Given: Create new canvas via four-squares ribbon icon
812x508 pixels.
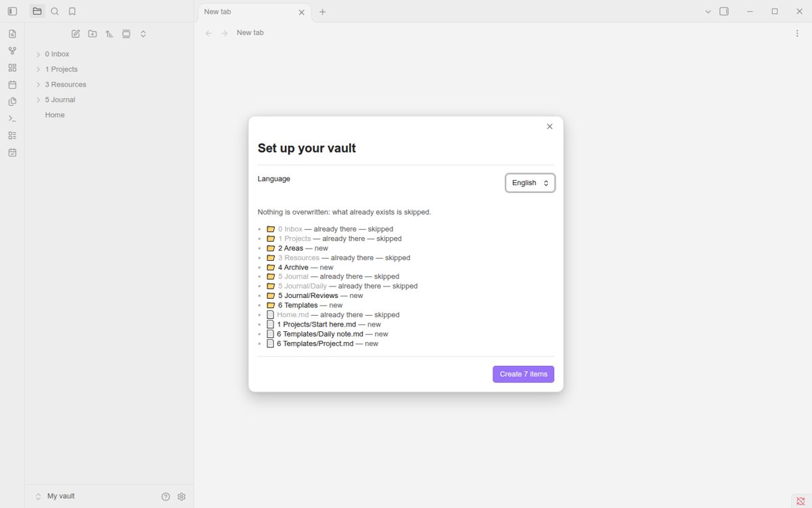Looking at the screenshot, I should point(12,68).
